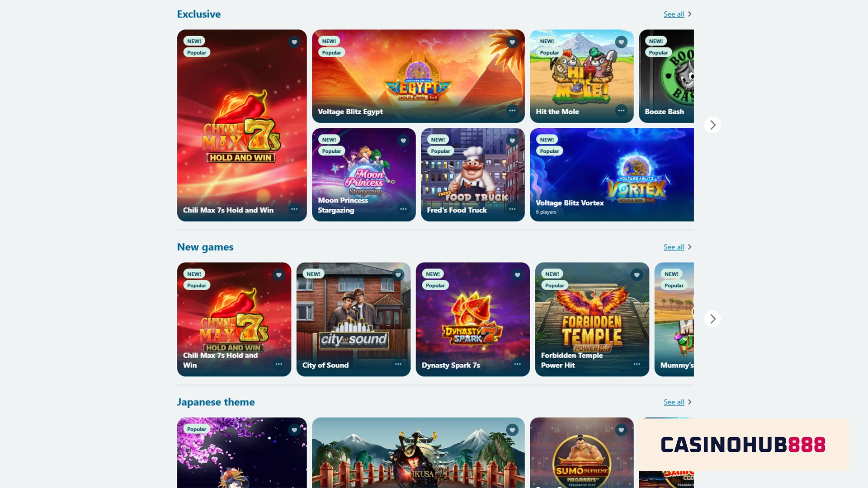The image size is (868, 488).
Task: Open the Booze Bash game card
Action: click(x=666, y=76)
